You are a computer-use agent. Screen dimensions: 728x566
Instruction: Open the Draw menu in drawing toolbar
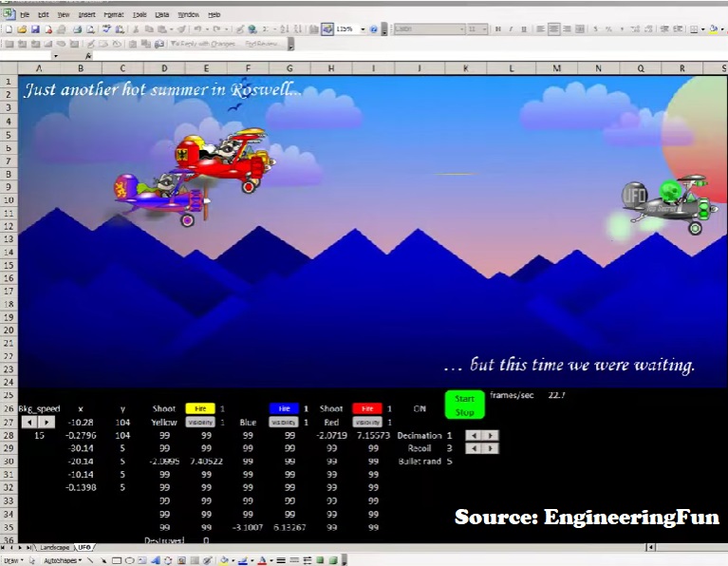13,560
